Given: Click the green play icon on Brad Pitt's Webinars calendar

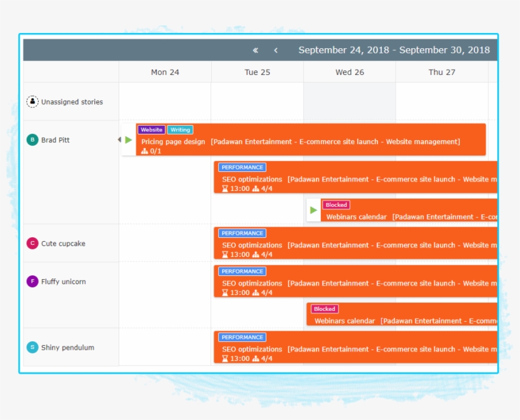Looking at the screenshot, I should tap(313, 209).
